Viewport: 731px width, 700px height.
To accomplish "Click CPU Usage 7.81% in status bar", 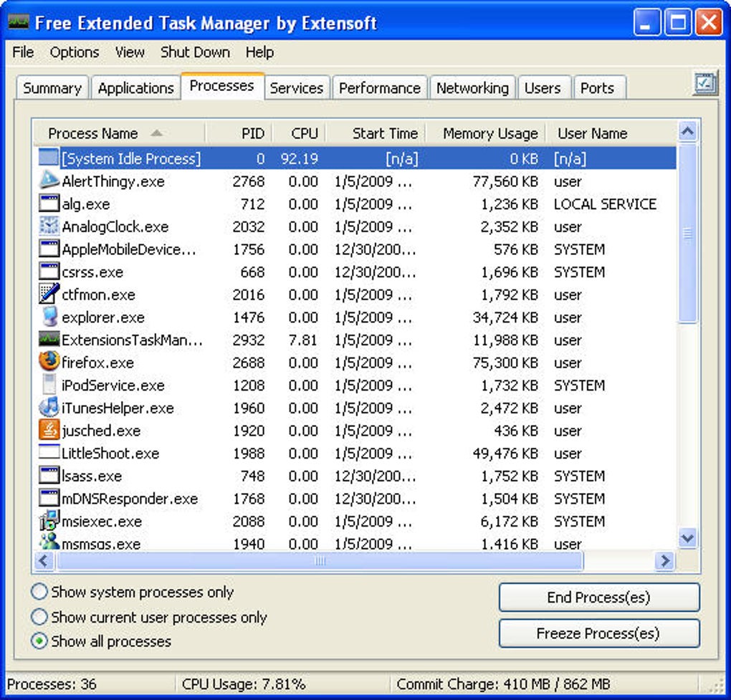I will tap(244, 684).
